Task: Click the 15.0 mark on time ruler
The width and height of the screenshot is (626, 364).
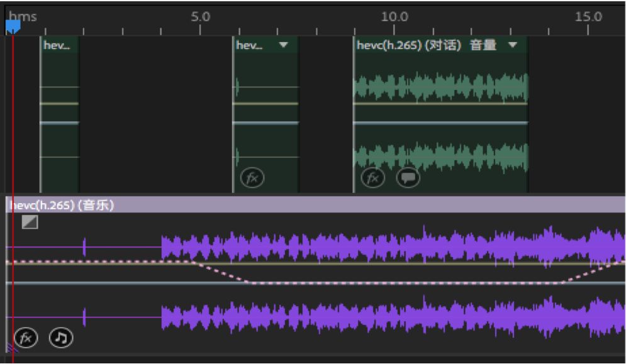Action: [x=588, y=16]
